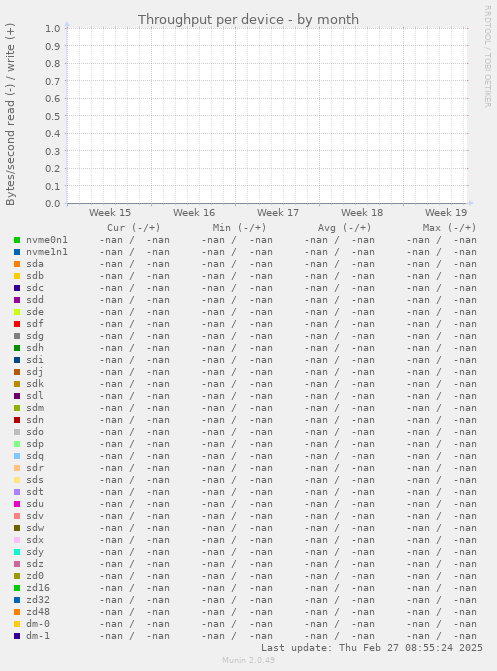The width and height of the screenshot is (497, 671).
Task: Click the Week 15 axis label
Action: tap(110, 213)
